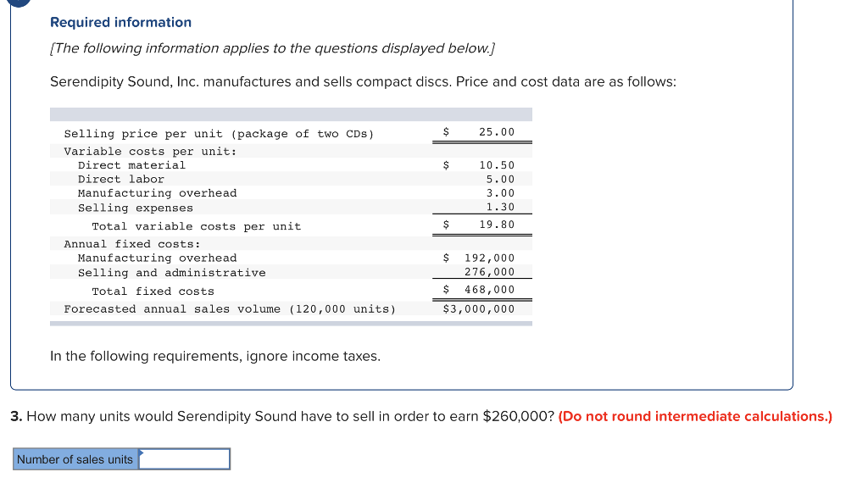Viewport: 868px width, 483px height.
Task: Click 'Selling price per unit' row label
Action: pos(220,134)
